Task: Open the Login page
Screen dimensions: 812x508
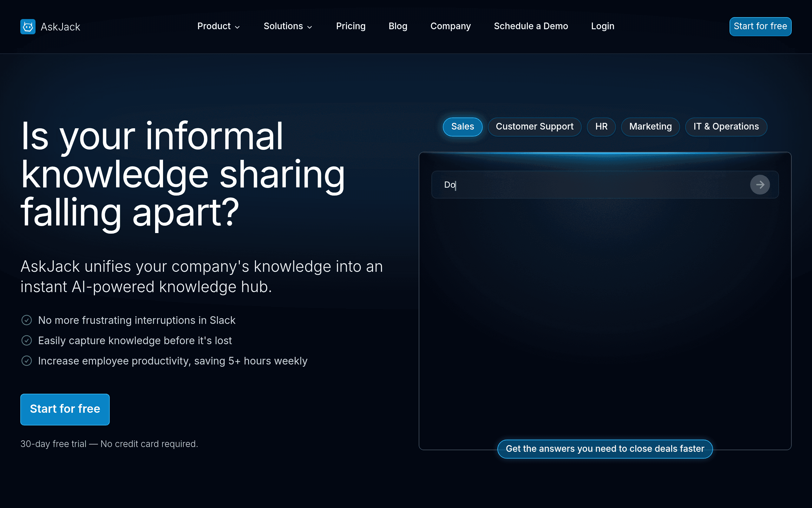Action: coord(603,26)
